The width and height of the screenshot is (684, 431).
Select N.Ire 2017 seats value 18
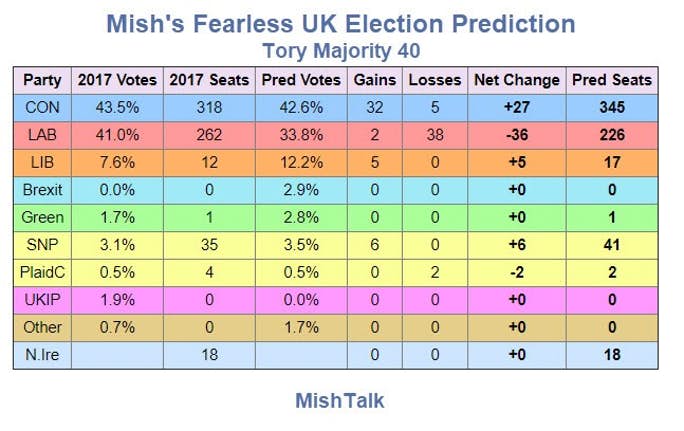click(x=209, y=355)
